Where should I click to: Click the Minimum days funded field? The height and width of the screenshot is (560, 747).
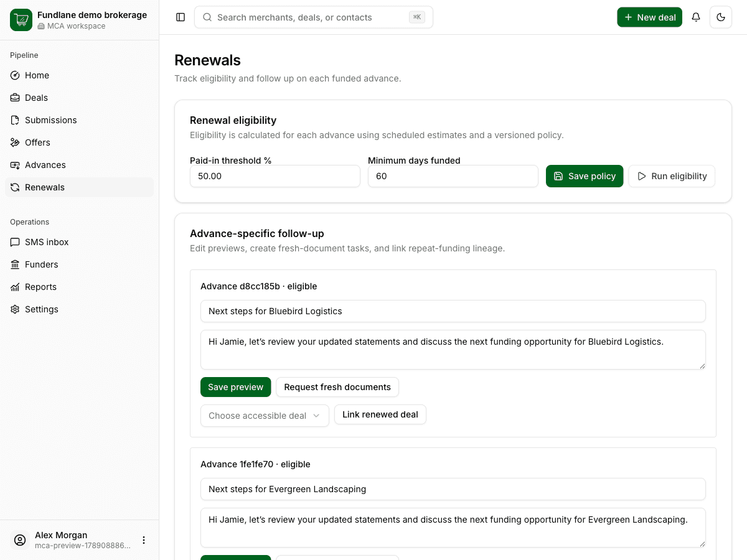(453, 176)
